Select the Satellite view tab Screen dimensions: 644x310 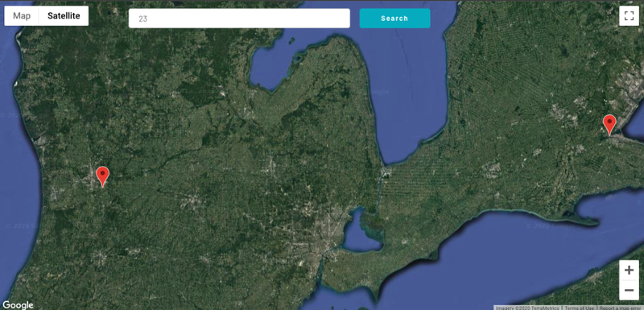[64, 16]
